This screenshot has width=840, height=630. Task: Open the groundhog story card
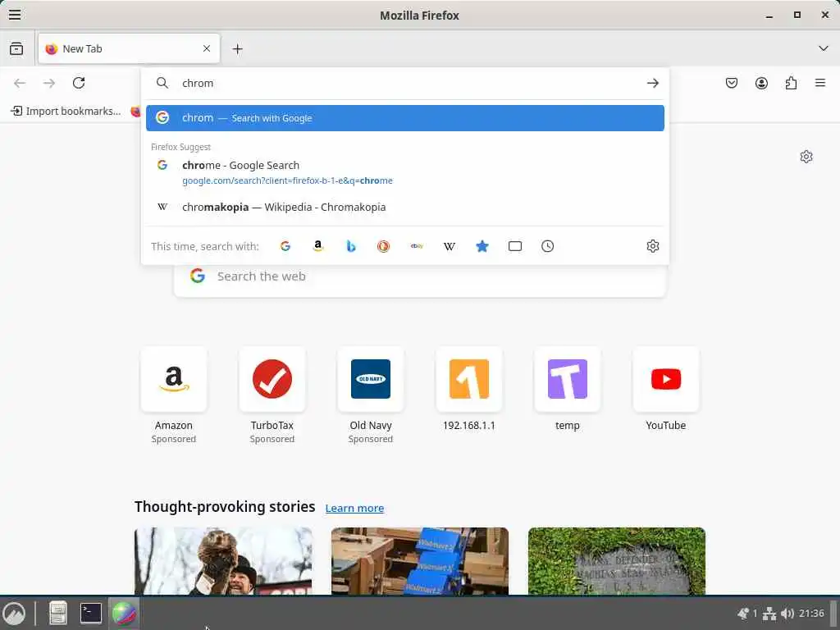pos(223,561)
